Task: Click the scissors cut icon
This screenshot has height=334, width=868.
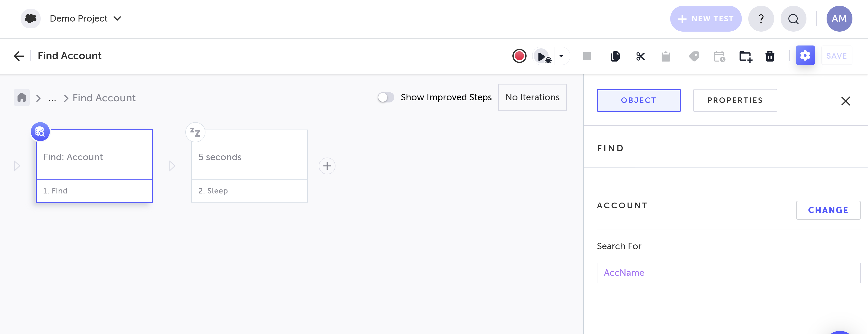Action: [x=640, y=56]
